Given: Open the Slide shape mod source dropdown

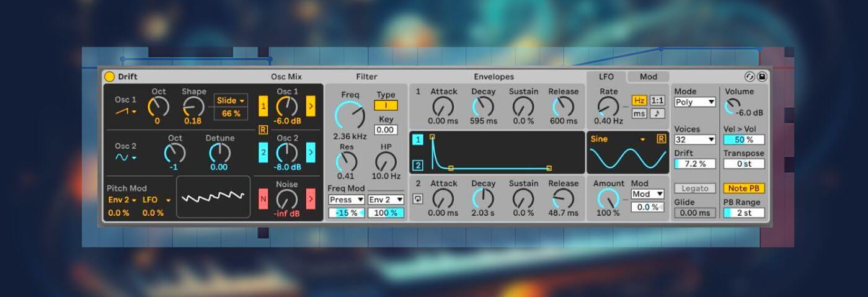Looking at the screenshot, I should point(229,100).
